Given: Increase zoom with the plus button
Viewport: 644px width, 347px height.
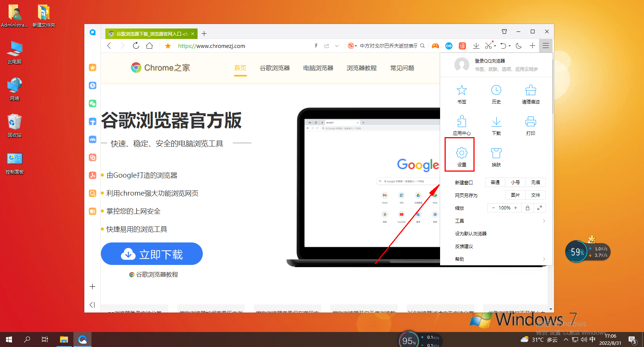Looking at the screenshot, I should [x=515, y=208].
